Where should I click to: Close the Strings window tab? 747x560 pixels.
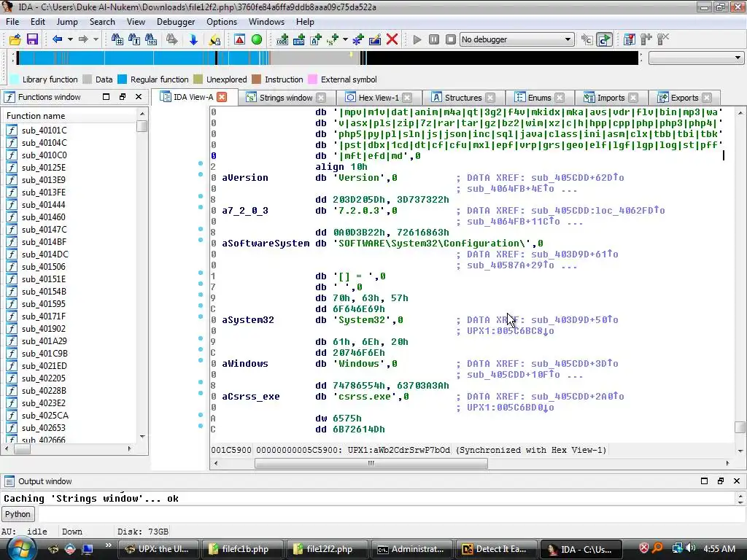[x=322, y=98]
